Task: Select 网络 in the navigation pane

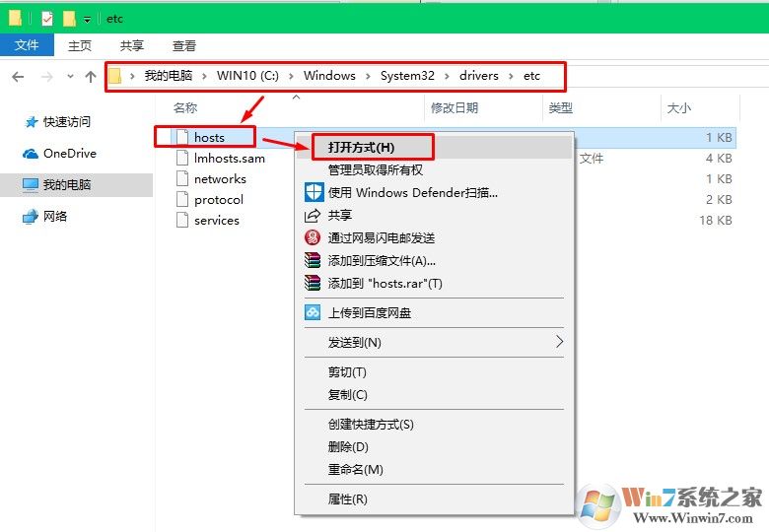Action: [x=44, y=216]
